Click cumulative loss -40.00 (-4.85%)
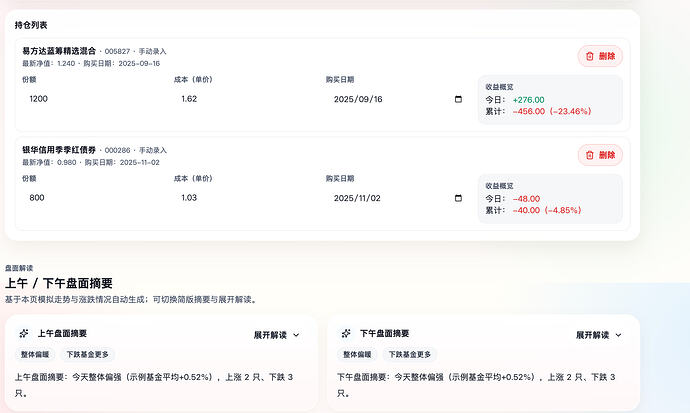690x413 pixels. click(x=547, y=210)
